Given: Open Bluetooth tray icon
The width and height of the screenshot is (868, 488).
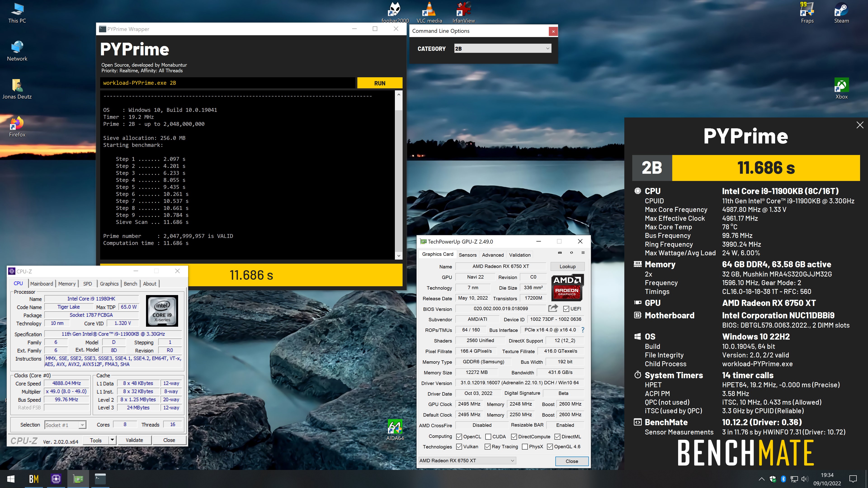Looking at the screenshot, I should click(x=783, y=479).
